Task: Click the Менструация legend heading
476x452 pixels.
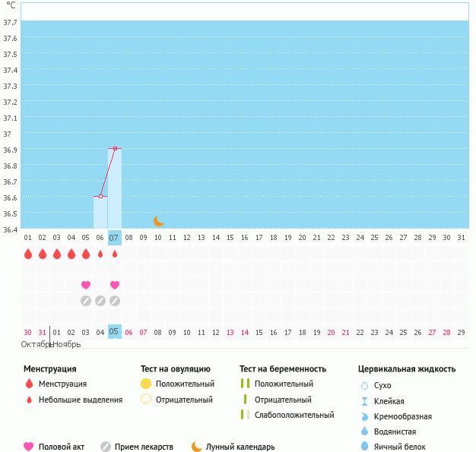Action: pos(50,369)
